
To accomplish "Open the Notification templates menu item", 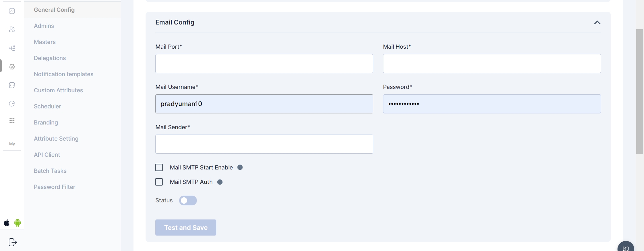I will click(63, 74).
